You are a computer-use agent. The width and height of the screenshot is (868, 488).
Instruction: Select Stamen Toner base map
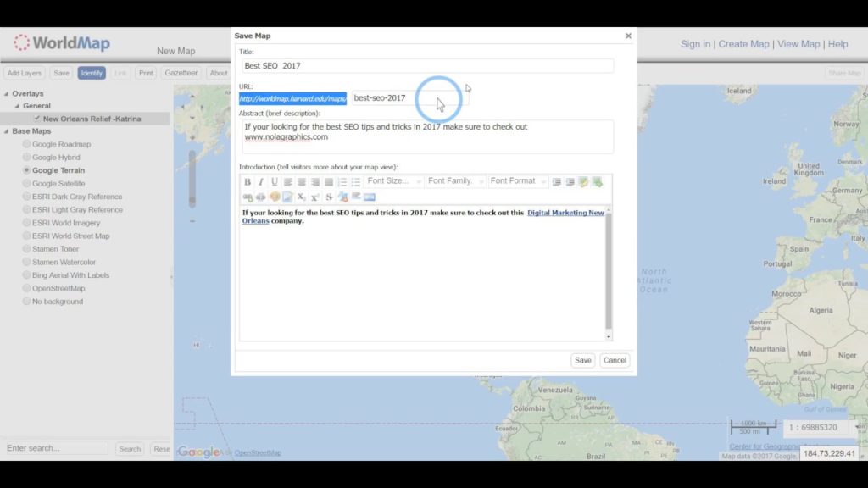[26, 249]
